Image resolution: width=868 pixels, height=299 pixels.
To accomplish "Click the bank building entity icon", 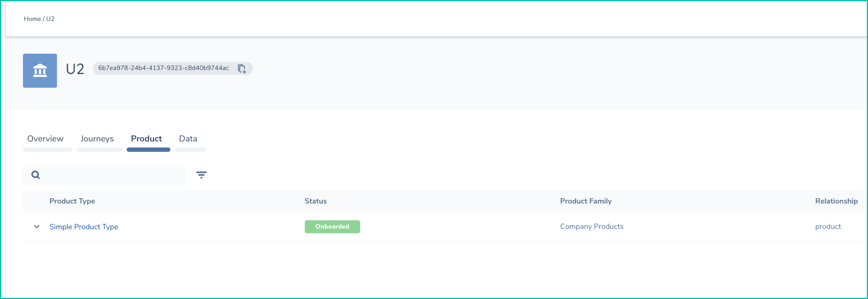I will point(40,71).
